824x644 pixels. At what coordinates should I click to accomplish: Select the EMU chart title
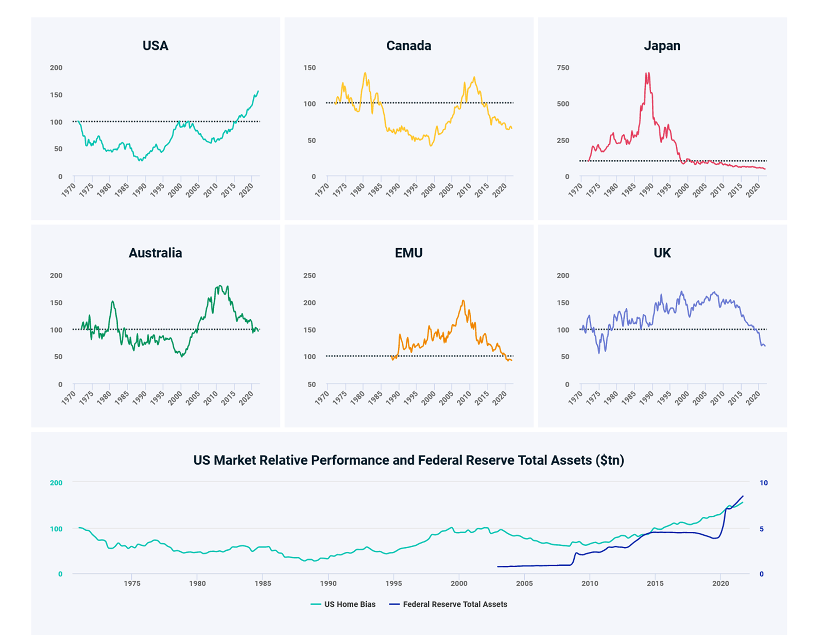click(x=408, y=253)
